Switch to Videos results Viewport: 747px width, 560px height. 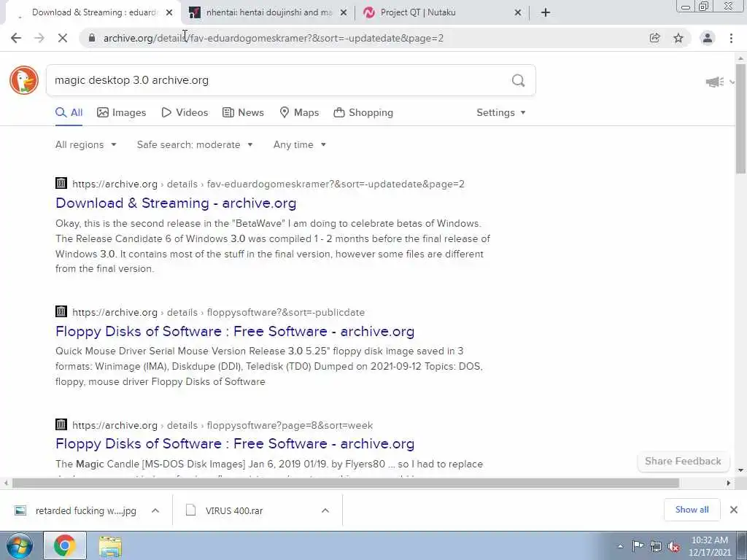point(185,113)
